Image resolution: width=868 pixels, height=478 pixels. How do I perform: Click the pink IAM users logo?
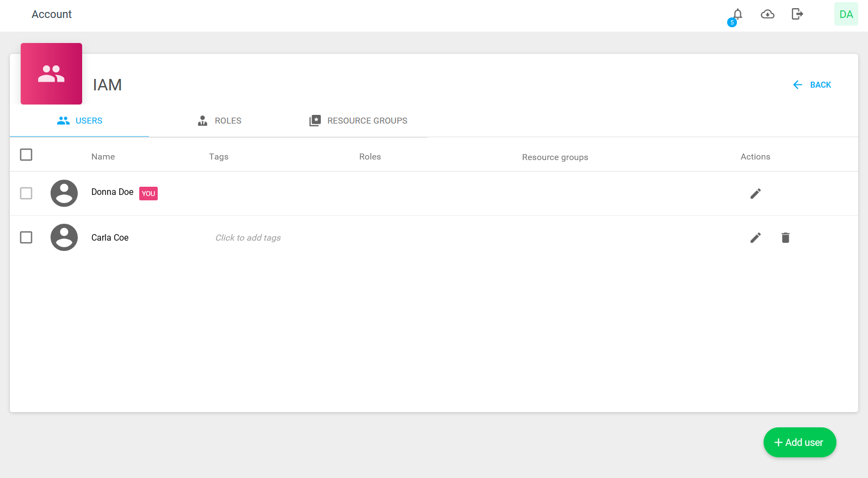(x=51, y=74)
